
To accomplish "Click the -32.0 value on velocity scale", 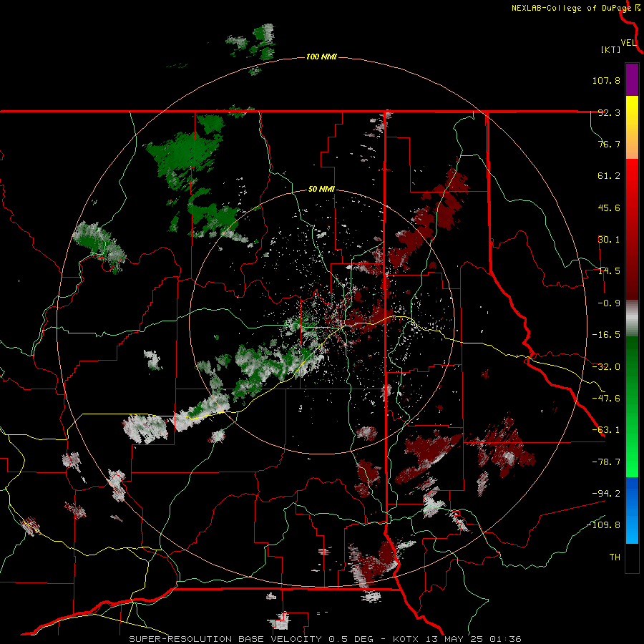I will pos(606,367).
